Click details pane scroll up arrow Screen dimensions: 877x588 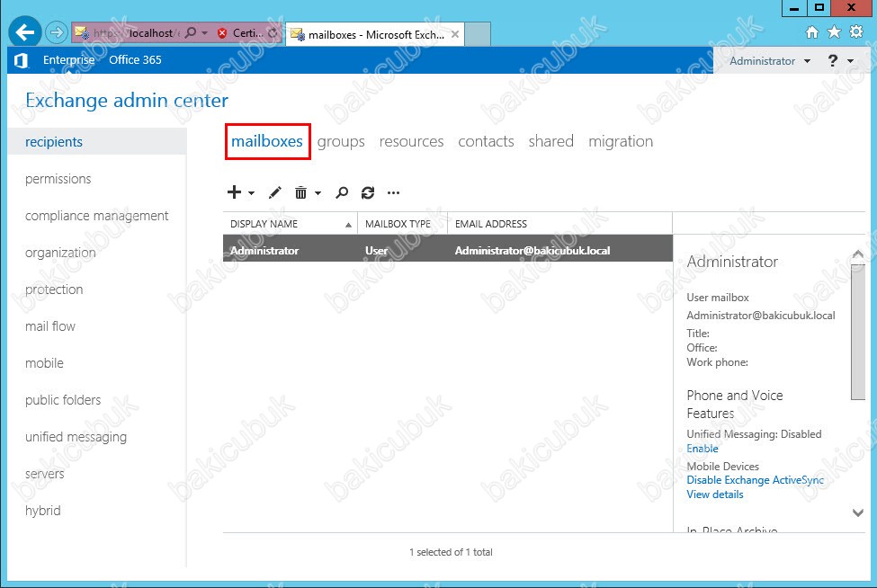tap(857, 254)
